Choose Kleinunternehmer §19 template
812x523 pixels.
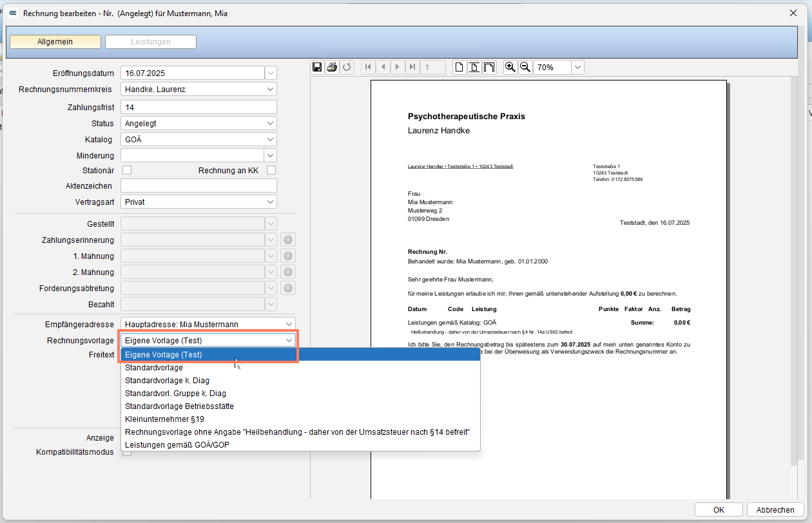tap(300, 419)
